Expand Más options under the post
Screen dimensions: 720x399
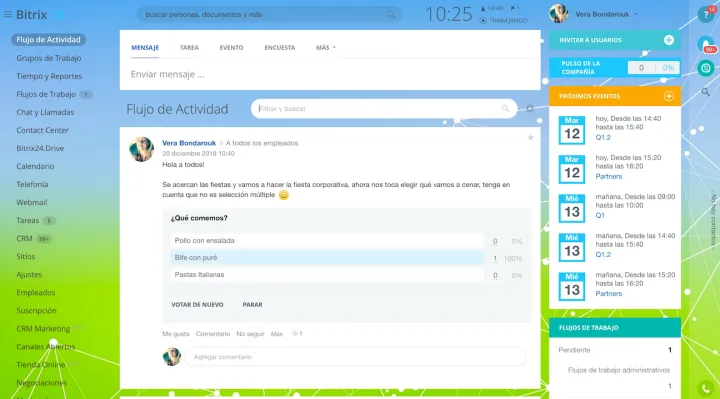coord(276,334)
